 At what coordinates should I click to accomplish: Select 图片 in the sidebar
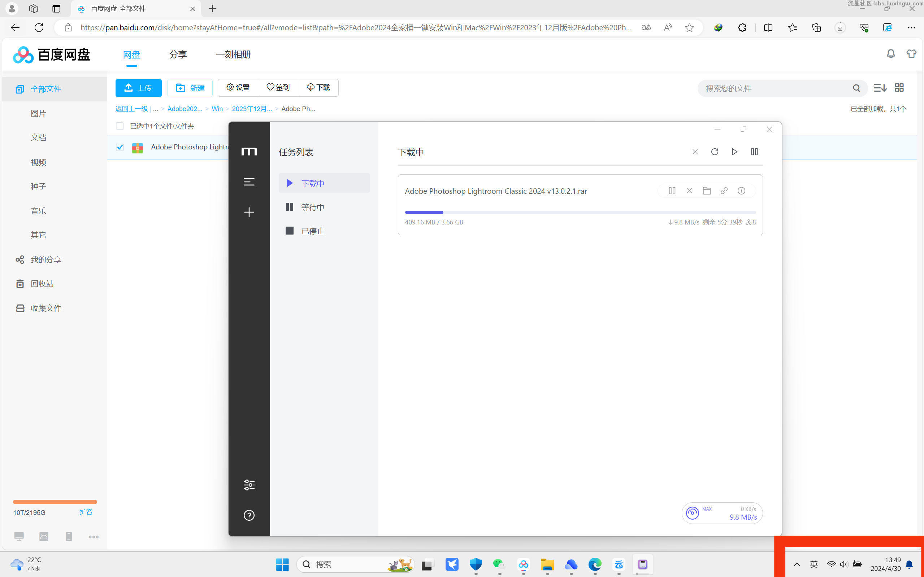pyautogui.click(x=38, y=113)
